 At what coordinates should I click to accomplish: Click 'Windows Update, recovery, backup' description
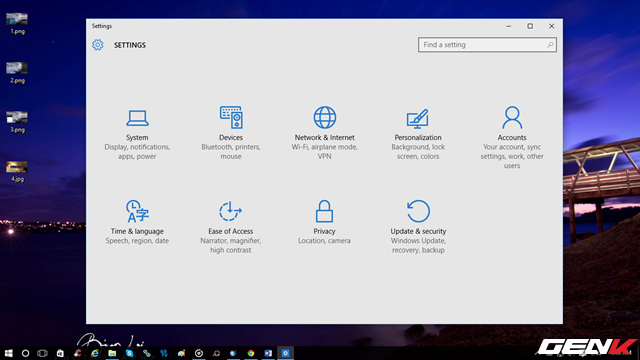click(418, 245)
